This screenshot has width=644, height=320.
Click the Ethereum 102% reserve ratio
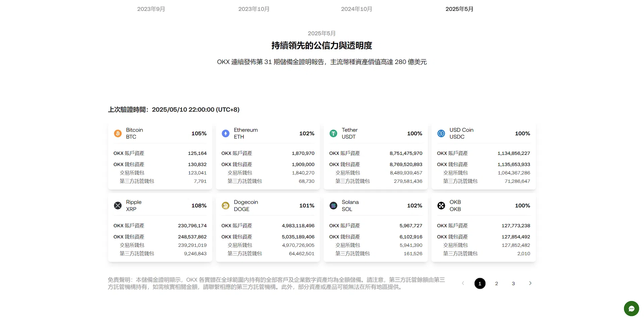point(307,133)
